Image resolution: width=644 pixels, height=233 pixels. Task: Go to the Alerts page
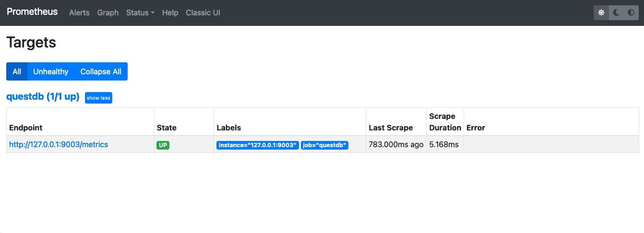click(x=79, y=13)
